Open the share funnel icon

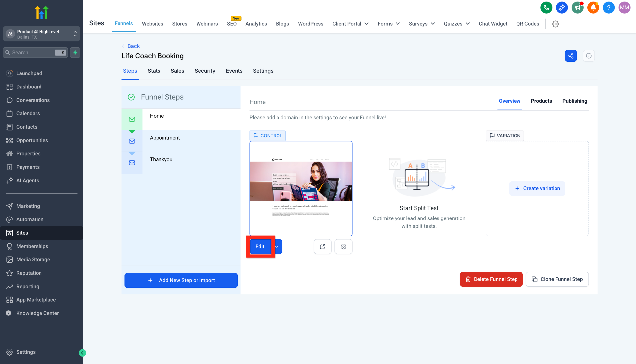pos(571,56)
